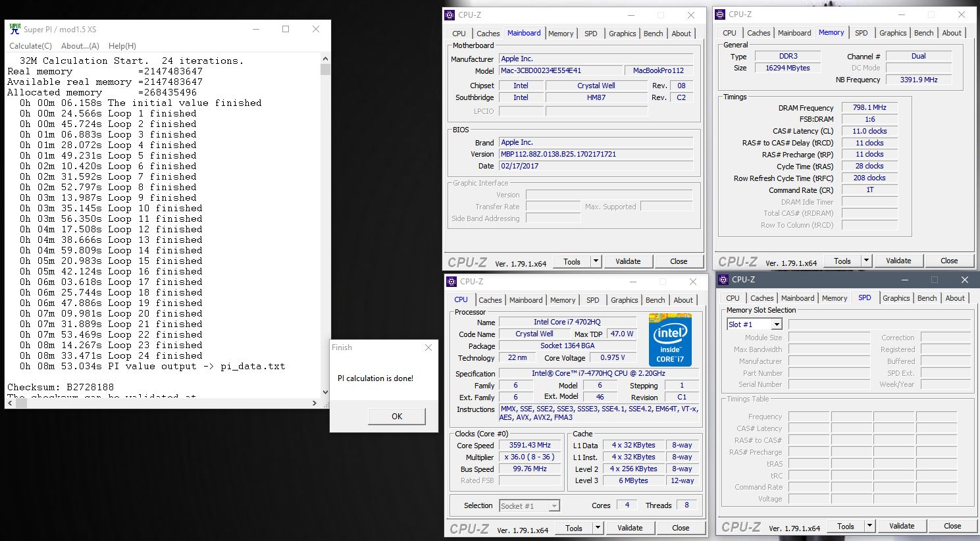Click Validate in Memory window
The image size is (980, 541).
[x=898, y=261]
